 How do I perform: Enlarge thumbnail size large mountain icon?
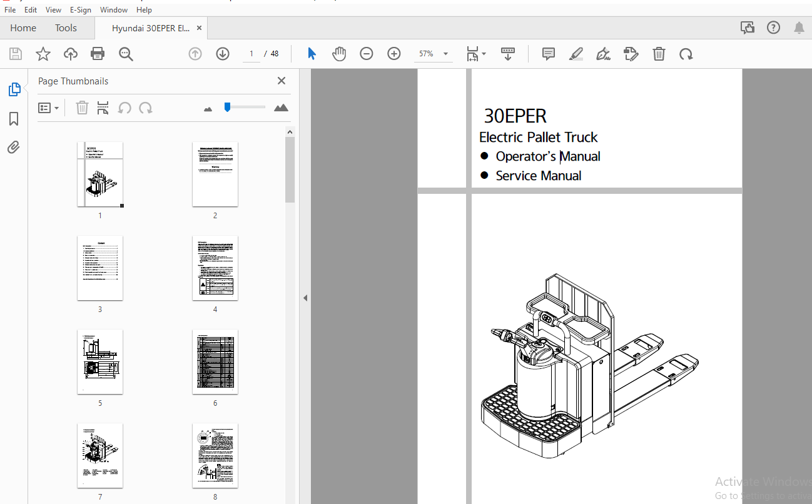[282, 108]
